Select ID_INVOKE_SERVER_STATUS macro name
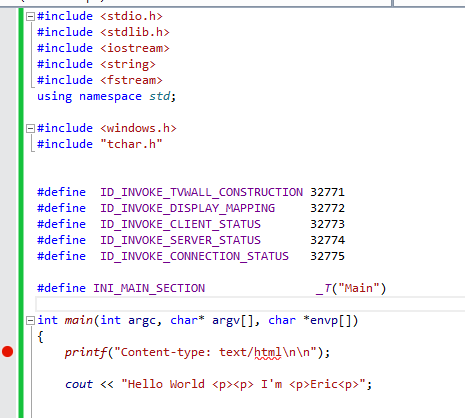465x418 pixels. (180, 240)
